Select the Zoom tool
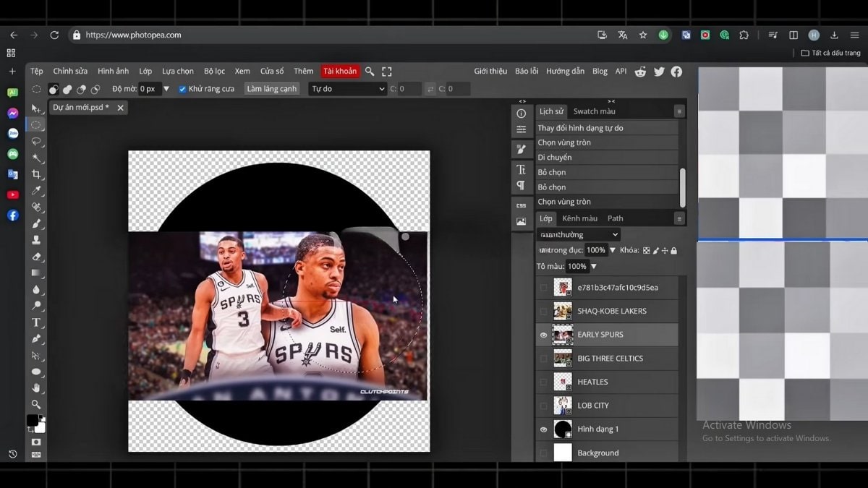 36,405
